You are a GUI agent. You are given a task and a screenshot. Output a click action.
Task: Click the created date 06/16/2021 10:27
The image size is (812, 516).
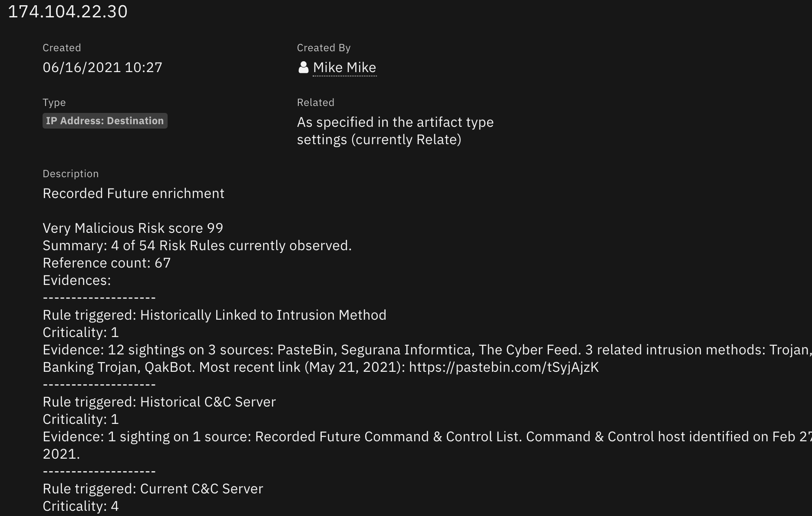(102, 67)
